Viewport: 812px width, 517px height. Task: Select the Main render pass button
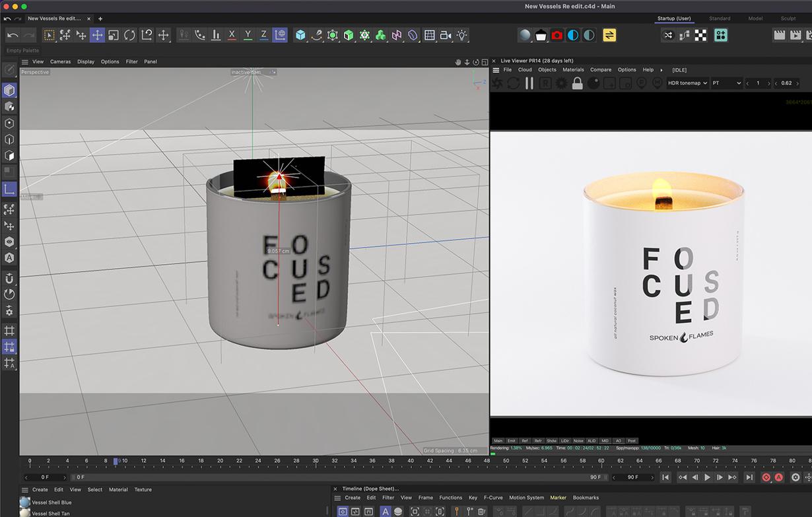498,440
